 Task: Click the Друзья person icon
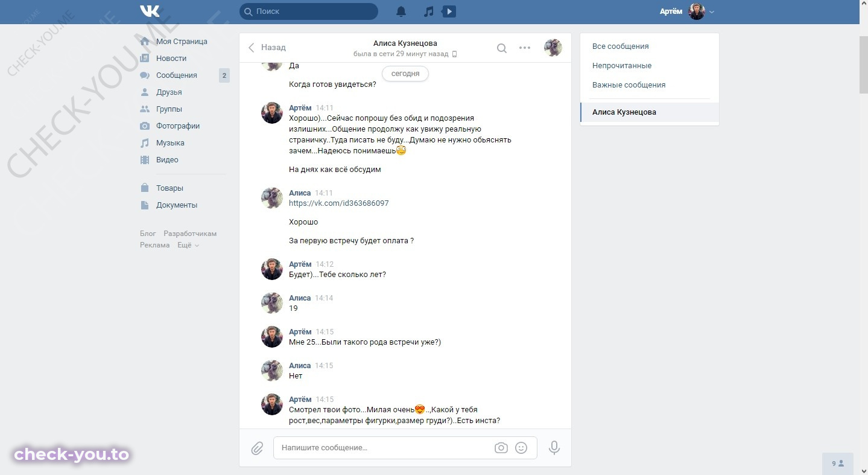coord(145,92)
